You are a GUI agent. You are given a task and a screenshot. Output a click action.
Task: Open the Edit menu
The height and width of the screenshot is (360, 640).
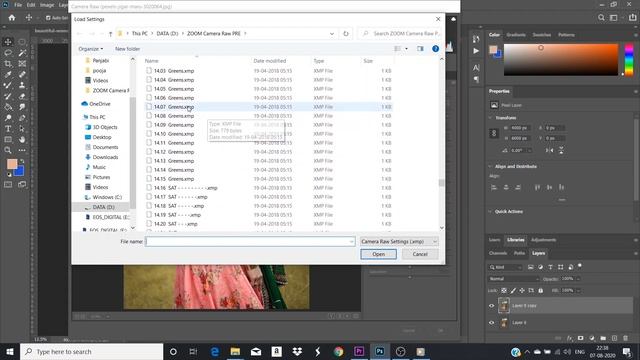pos(31,5)
